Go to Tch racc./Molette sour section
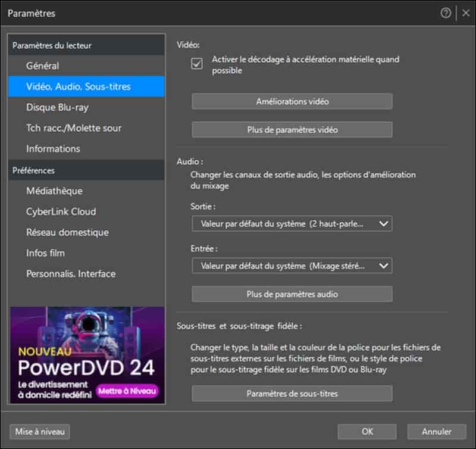This screenshot has height=449, width=476. tap(74, 128)
